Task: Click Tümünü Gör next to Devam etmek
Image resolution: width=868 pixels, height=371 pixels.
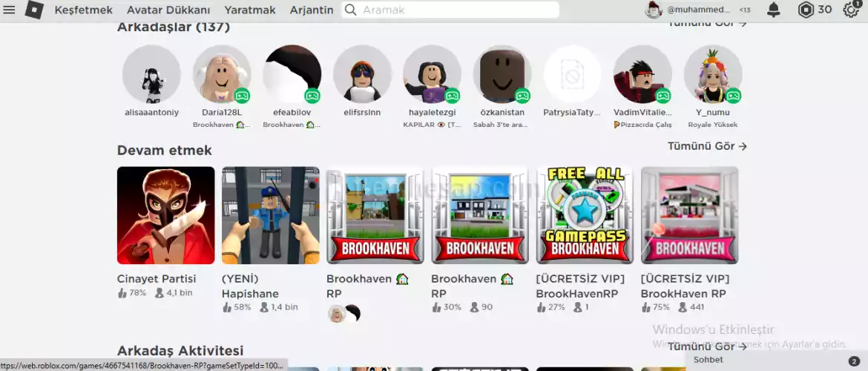Action: pyautogui.click(x=707, y=146)
